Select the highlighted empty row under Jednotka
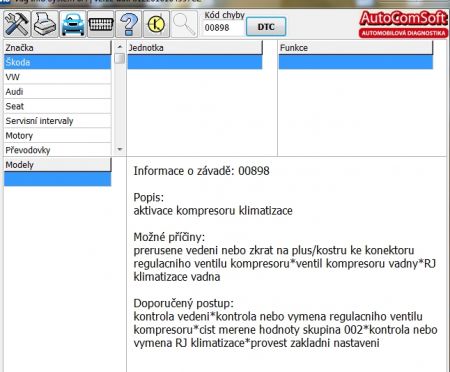 pyautogui.click(x=195, y=62)
